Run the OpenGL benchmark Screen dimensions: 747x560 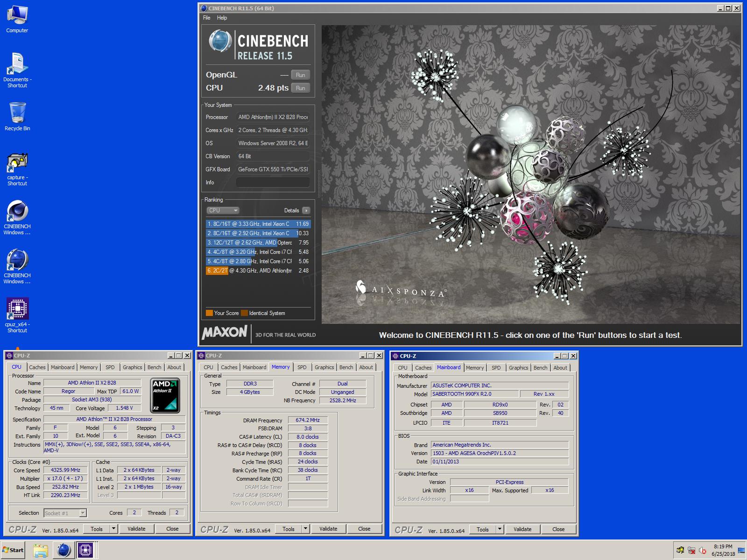click(300, 75)
